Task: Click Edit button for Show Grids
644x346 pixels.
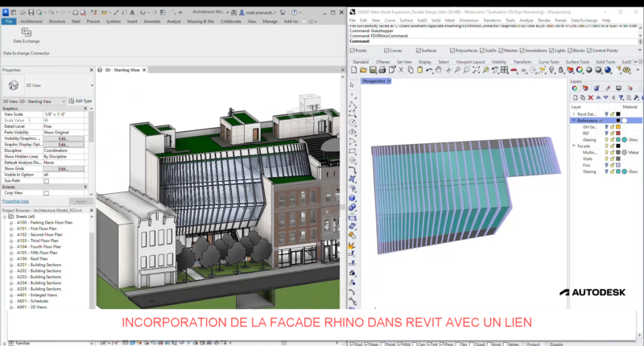Action: [62, 169]
